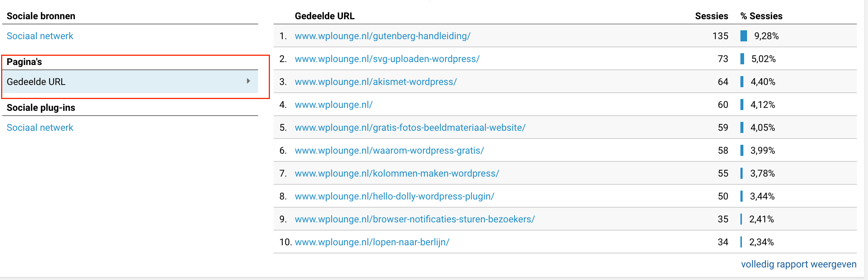Image resolution: width=868 pixels, height=280 pixels.
Task: Click the % Sessies column header
Action: tap(761, 16)
